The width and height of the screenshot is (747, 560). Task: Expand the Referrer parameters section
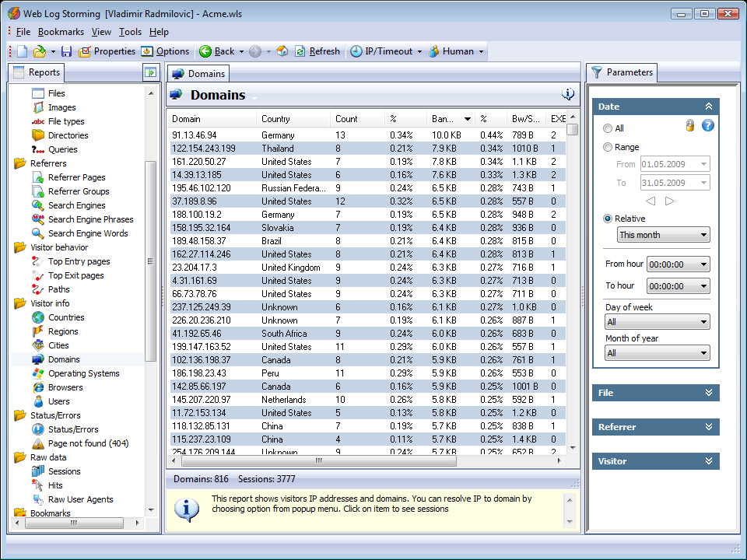pos(709,427)
